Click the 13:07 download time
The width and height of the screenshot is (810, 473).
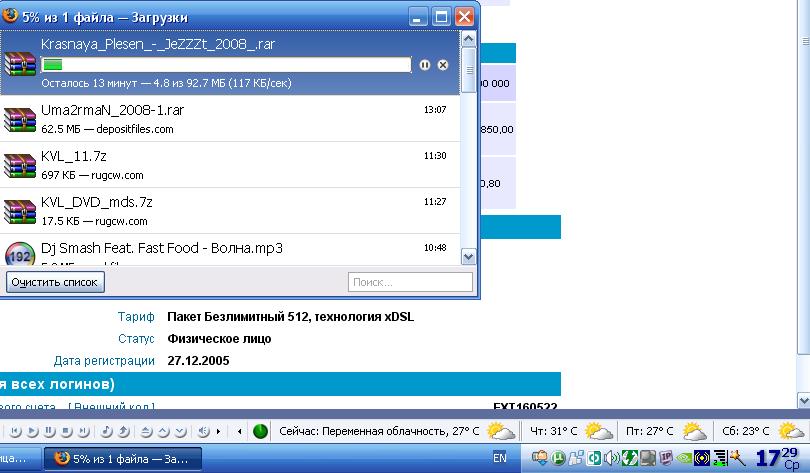(x=435, y=109)
